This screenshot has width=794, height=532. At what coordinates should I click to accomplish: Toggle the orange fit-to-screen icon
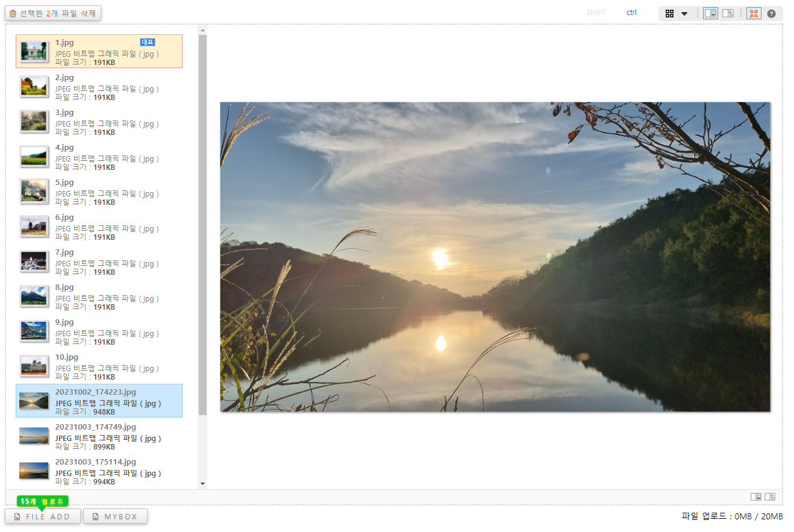[754, 13]
